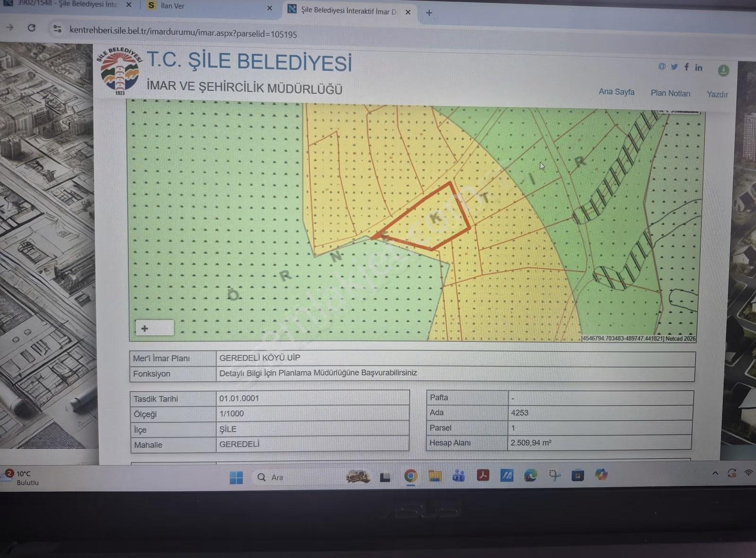756x558 pixels.
Task: Close the İlan Ver tab
Action: click(x=269, y=8)
